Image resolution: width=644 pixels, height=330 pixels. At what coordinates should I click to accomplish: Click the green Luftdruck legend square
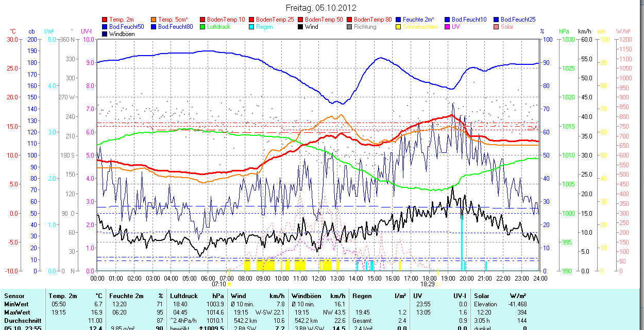click(x=202, y=27)
